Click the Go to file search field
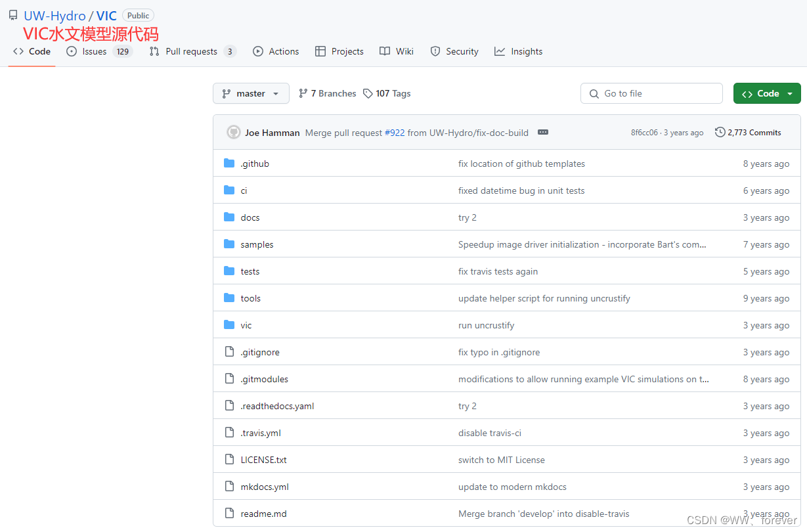The width and height of the screenshot is (807, 532). point(651,93)
